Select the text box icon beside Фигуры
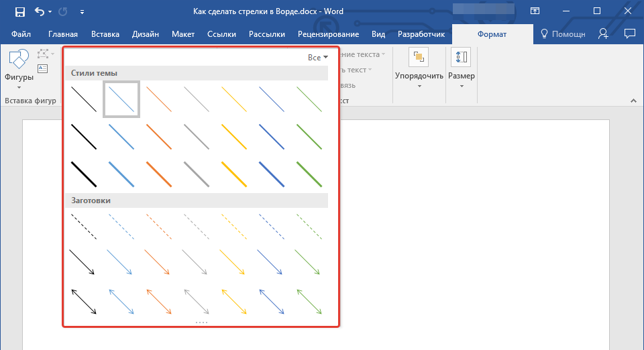 [43, 68]
